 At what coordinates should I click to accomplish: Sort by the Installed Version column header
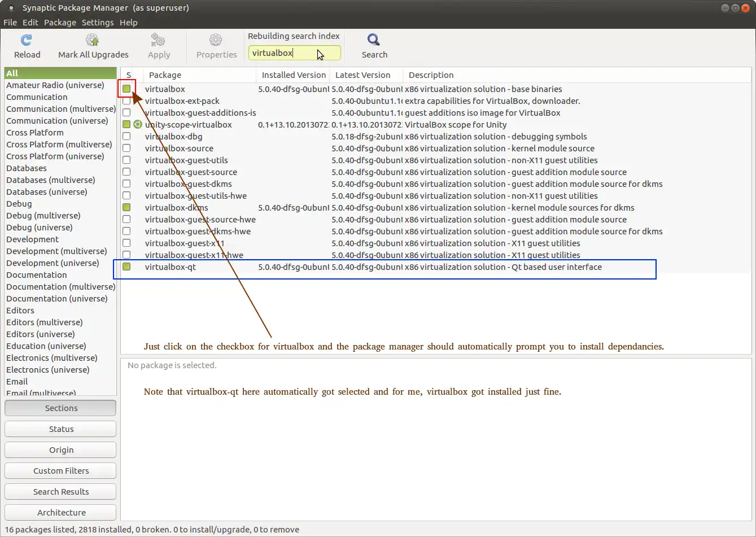point(293,75)
